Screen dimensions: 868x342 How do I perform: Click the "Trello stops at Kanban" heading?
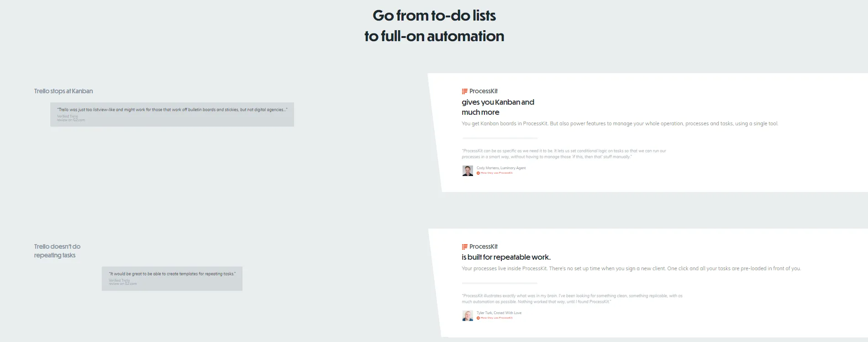[63, 91]
